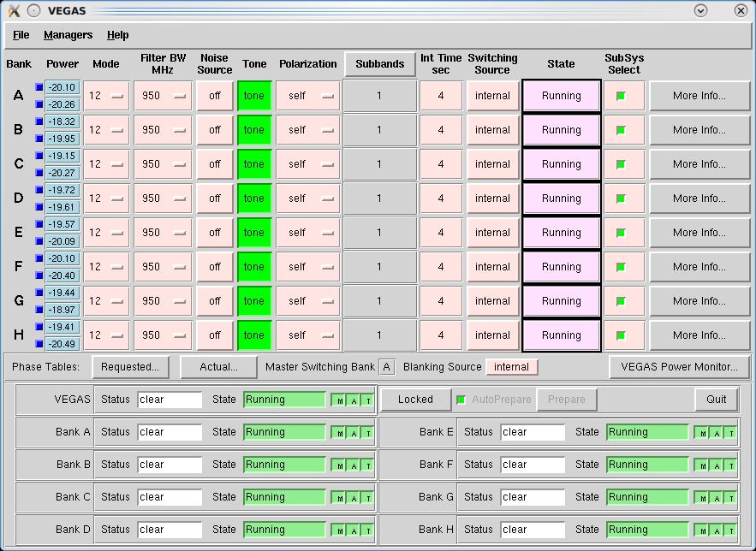
Task: Toggle the green tone button for Bank G
Action: pos(254,301)
